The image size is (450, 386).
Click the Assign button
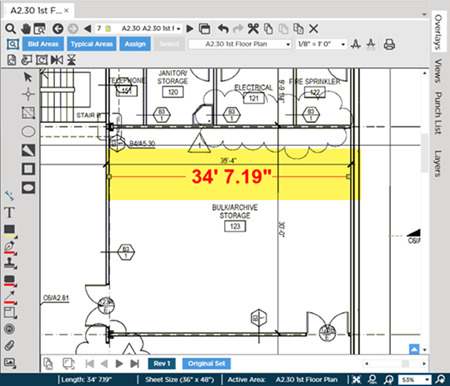point(135,44)
